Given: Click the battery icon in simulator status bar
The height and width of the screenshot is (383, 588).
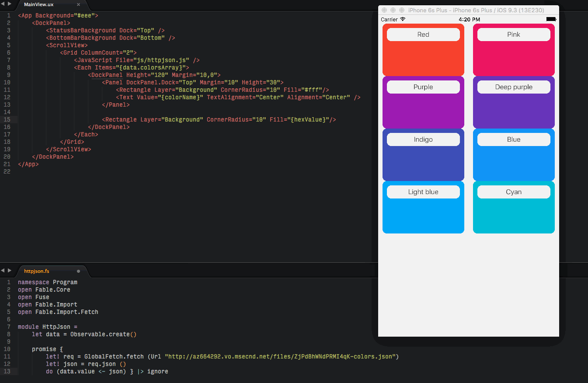Looking at the screenshot, I should tap(551, 19).
